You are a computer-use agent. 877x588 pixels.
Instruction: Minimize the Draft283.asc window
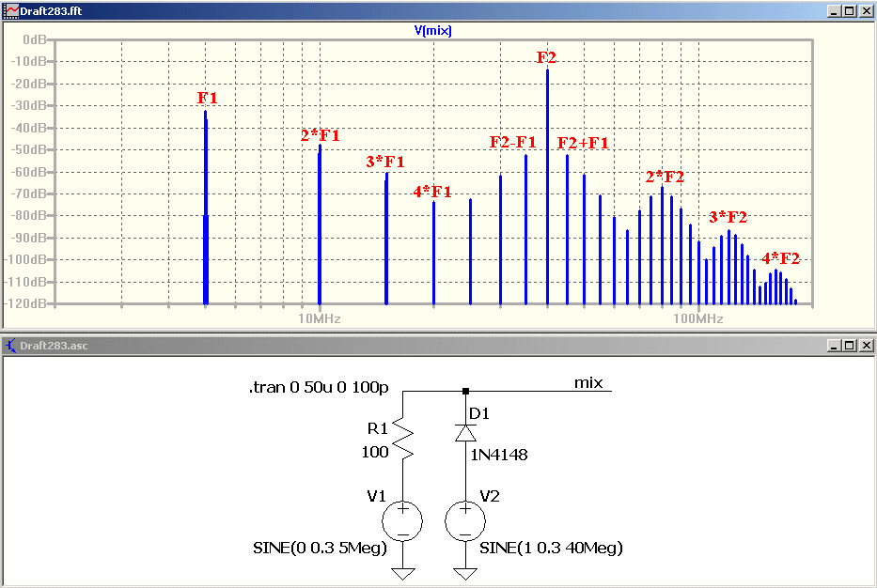834,346
